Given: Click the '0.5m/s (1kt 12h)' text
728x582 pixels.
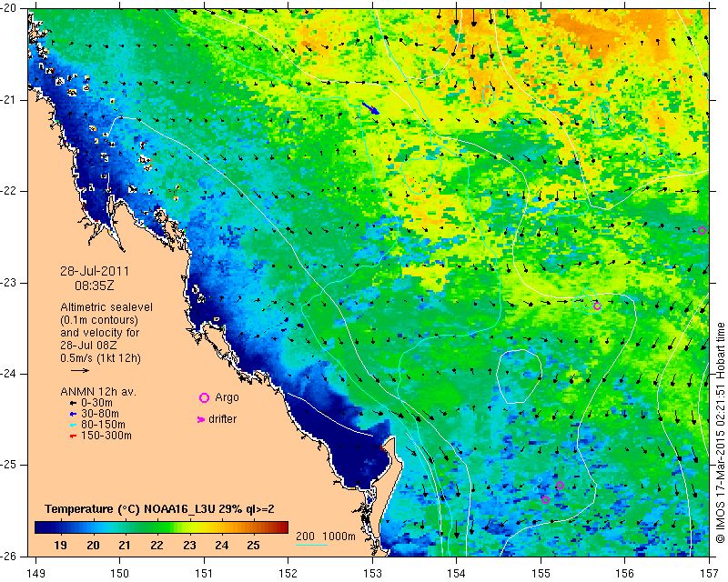Looking at the screenshot, I should click(100, 358).
